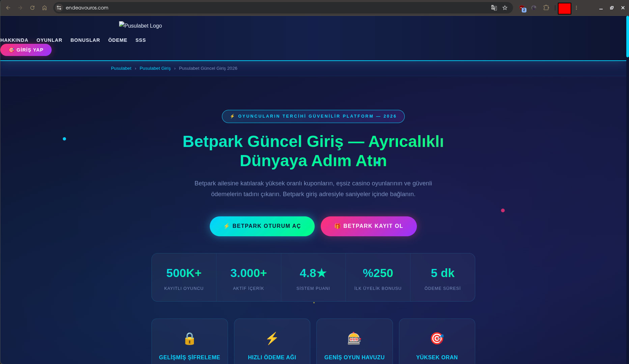Click the browser forward arrow
The image size is (629, 364).
[20, 8]
